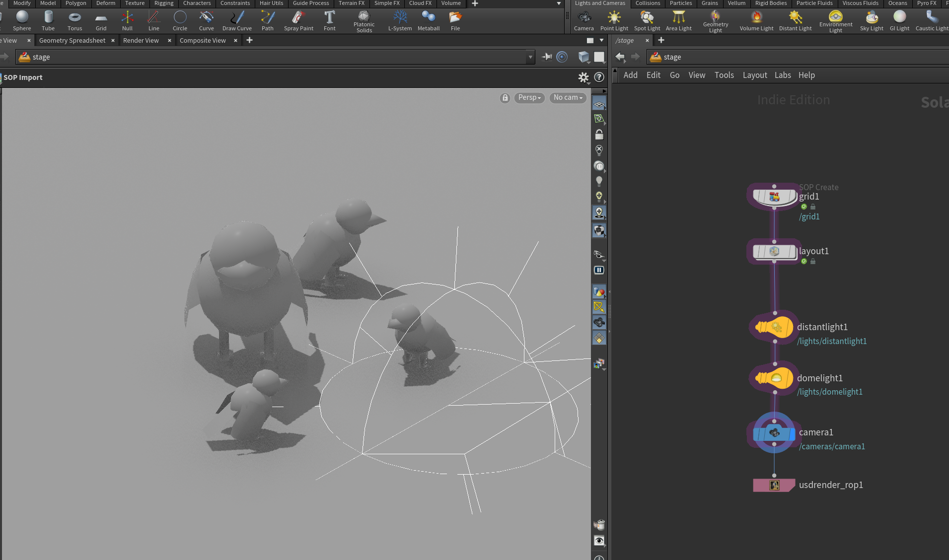
Task: Toggle the pause render button in viewport toolbar
Action: [599, 270]
